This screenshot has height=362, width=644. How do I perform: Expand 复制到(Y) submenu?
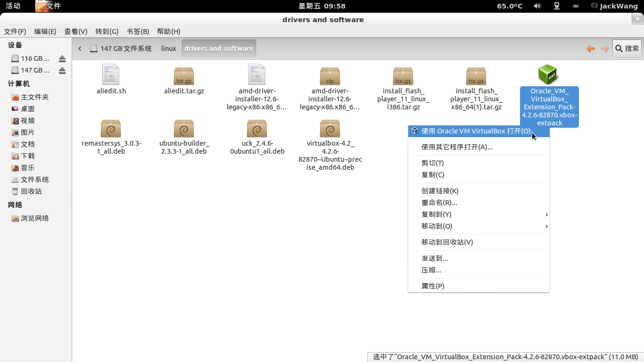tap(479, 214)
